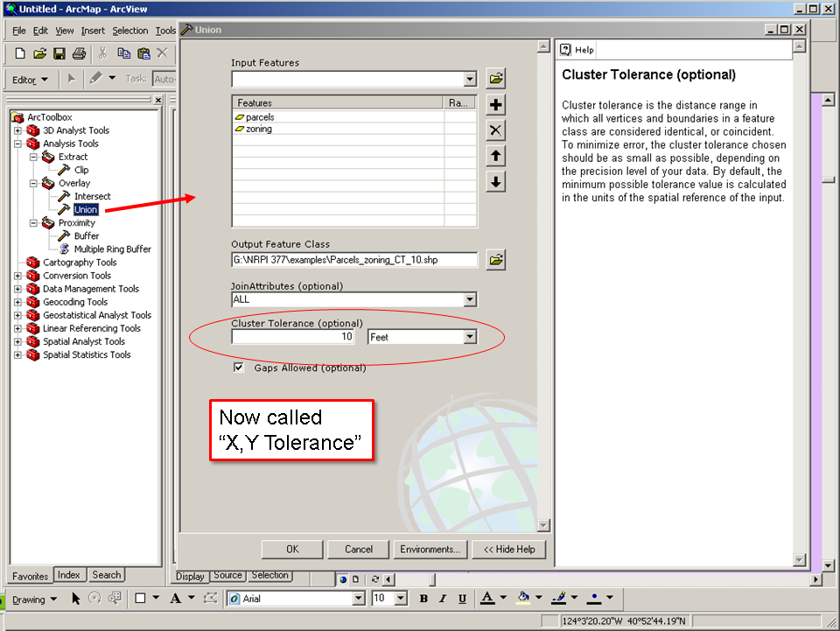Click the Cut scissors icon
Viewport: 840px width, 631px height.
[x=102, y=53]
